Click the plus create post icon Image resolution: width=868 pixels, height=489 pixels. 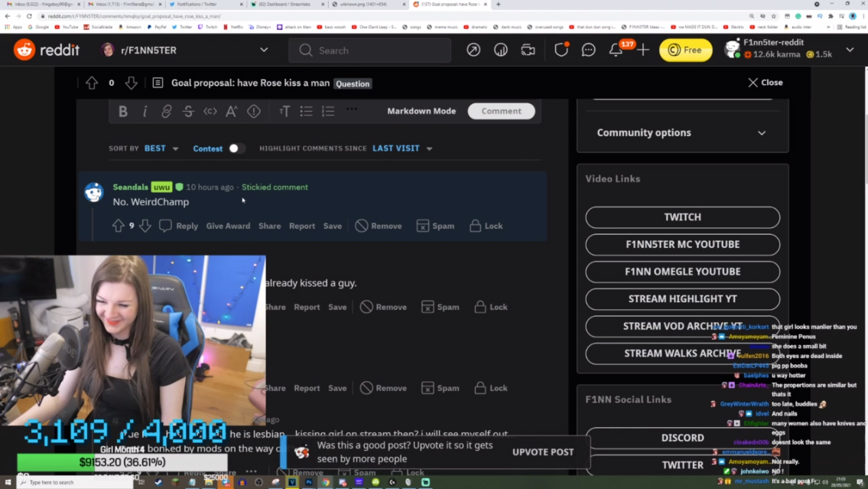tap(643, 50)
